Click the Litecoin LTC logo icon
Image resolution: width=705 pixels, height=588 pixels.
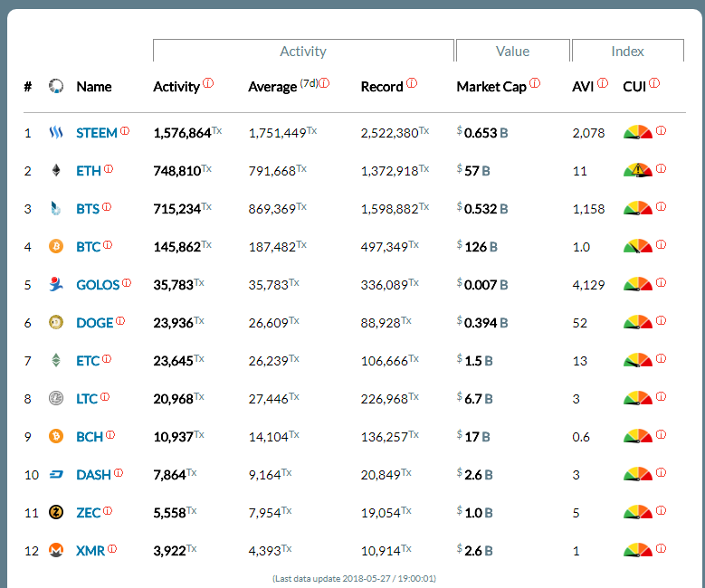click(56, 398)
